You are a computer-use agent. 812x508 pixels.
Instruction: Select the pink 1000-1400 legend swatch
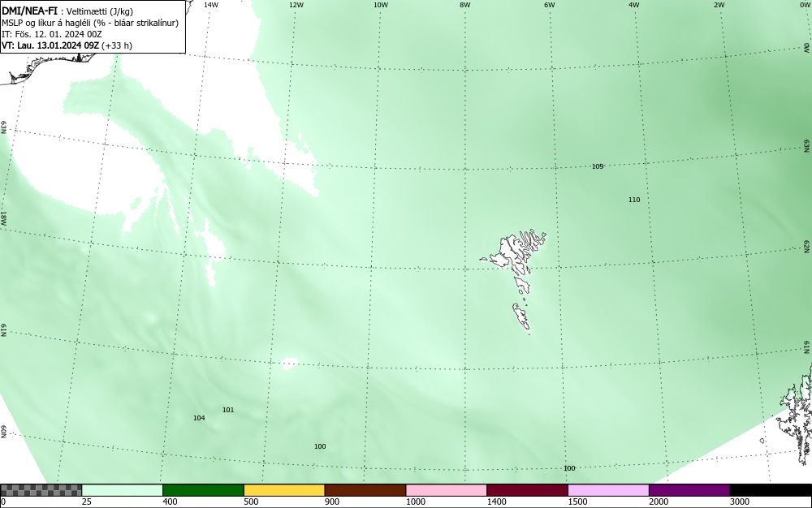(447, 490)
